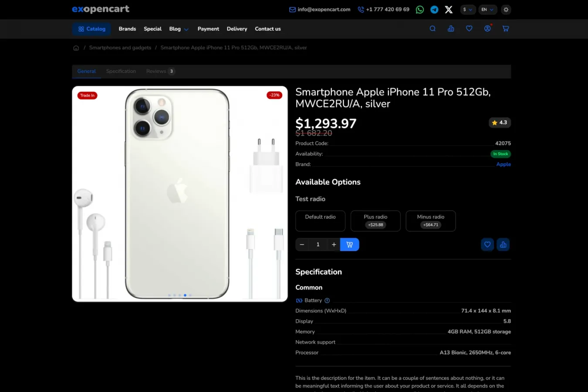
Task: Open the X social network icon
Action: [x=449, y=10]
